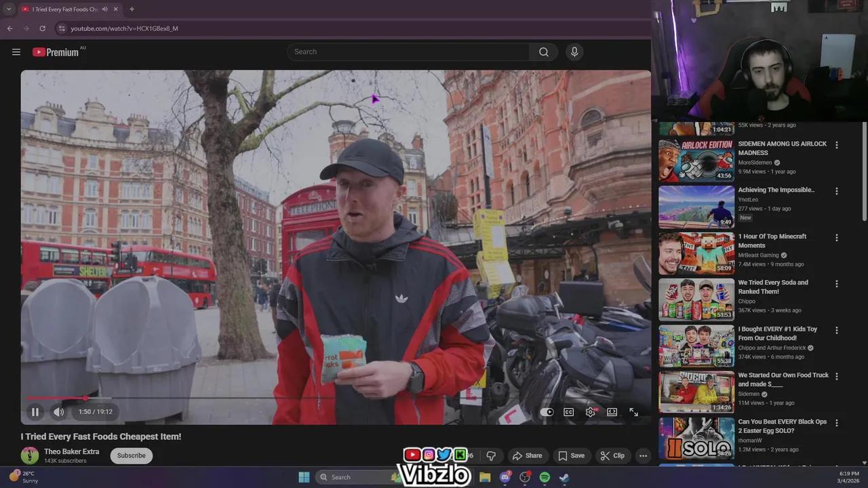
Task: Switch to theater mode
Action: (x=612, y=412)
